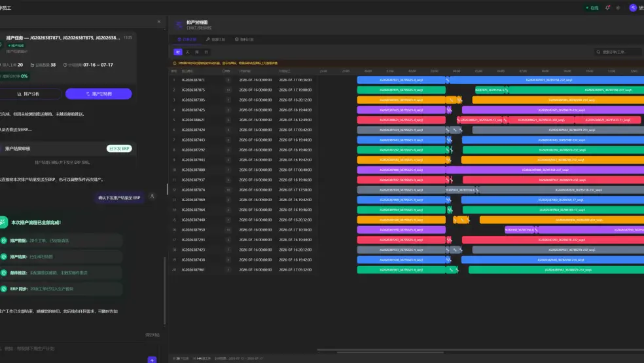Image resolution: width=644 pixels, height=363 pixels.
Task: Switch to the 订单计划 tab
Action: 187,39
